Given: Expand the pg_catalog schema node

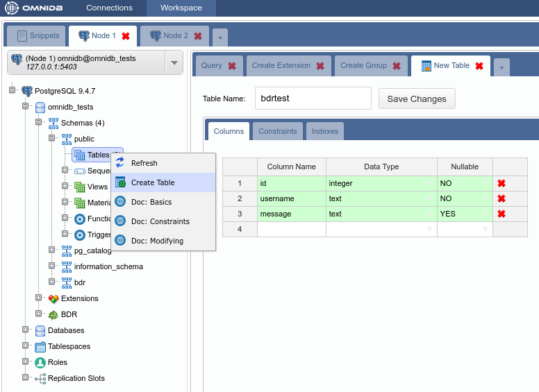Looking at the screenshot, I should (52, 250).
